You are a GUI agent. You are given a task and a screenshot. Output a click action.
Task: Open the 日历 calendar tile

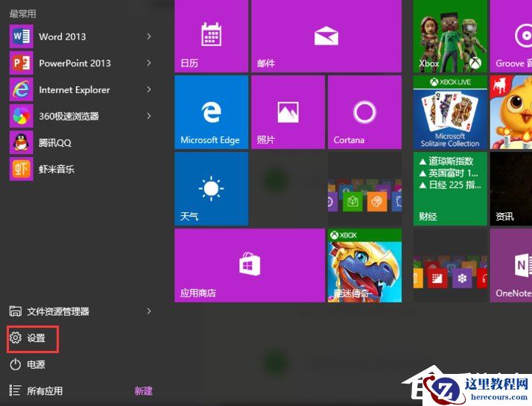click(x=211, y=36)
